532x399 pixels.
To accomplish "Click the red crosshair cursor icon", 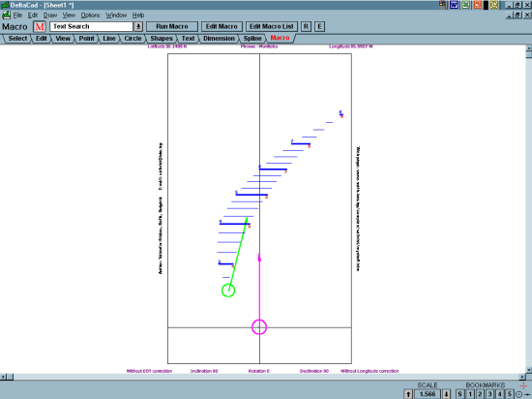I will 523,385.
